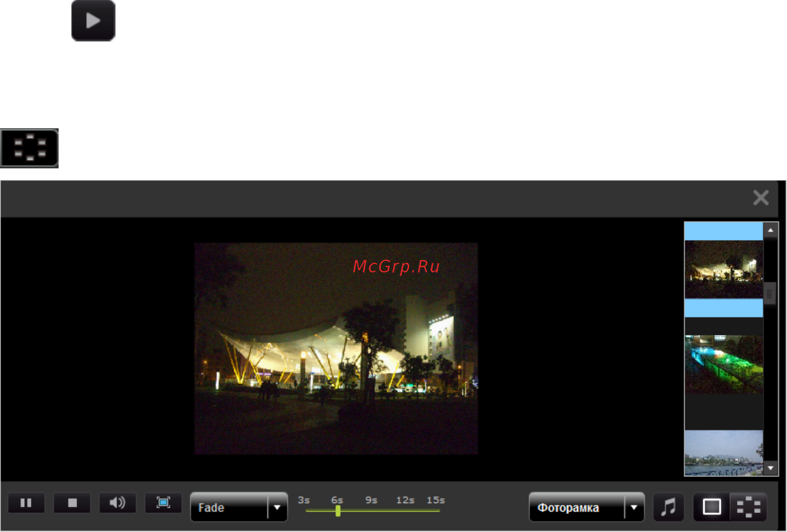The width and height of the screenshot is (787, 532).
Task: Select the night building thumbnail
Action: pos(724,269)
